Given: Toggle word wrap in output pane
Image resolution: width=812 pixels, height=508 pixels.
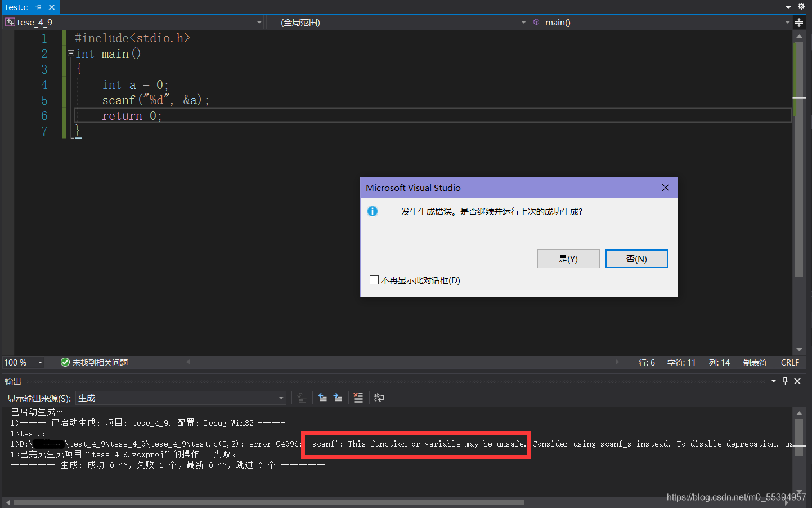Looking at the screenshot, I should coord(379,398).
